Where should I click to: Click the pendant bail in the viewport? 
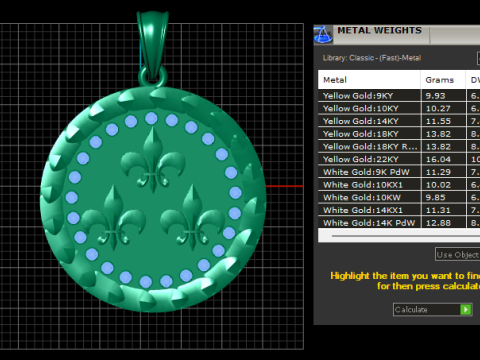152,45
